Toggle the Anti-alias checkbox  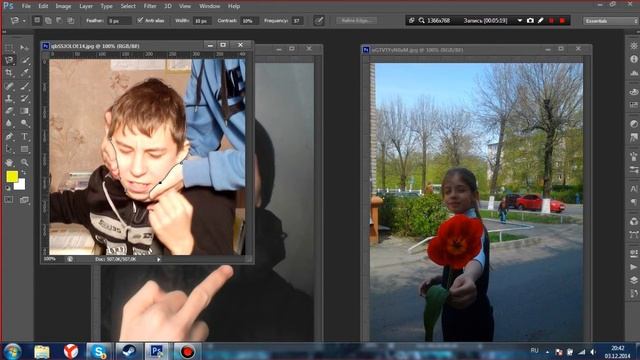[x=140, y=20]
